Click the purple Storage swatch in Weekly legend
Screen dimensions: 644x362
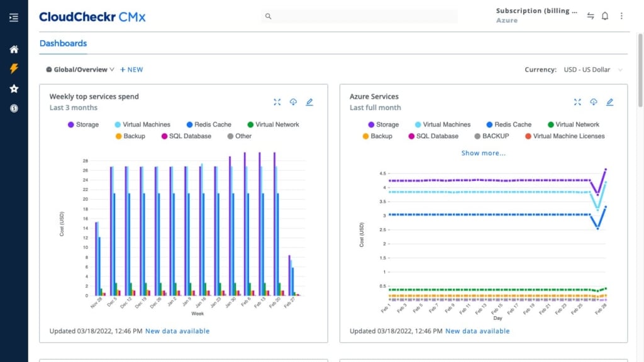click(70, 124)
